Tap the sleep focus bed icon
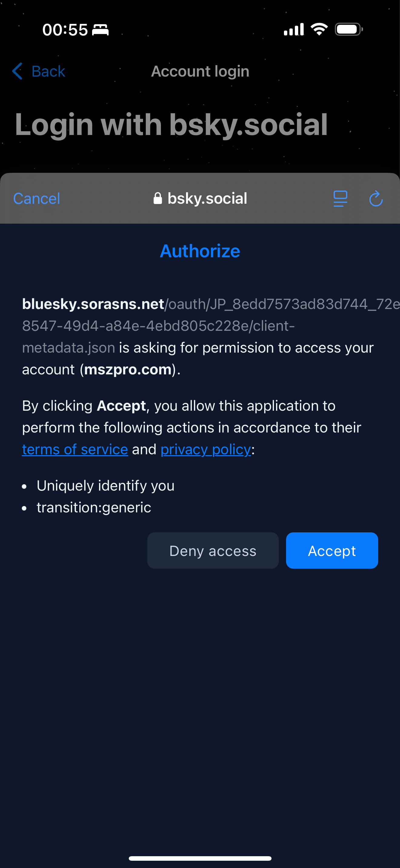Image resolution: width=400 pixels, height=868 pixels. tap(101, 30)
